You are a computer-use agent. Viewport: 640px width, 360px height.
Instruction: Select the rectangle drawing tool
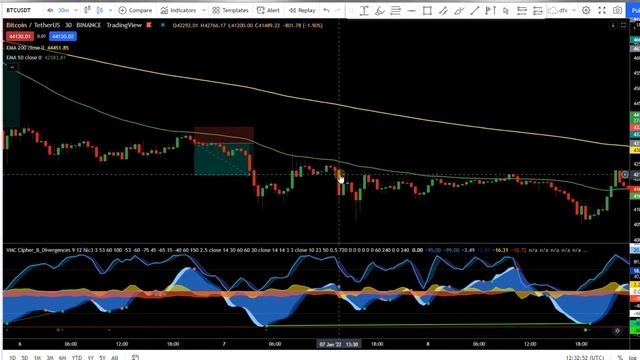(x=427, y=11)
